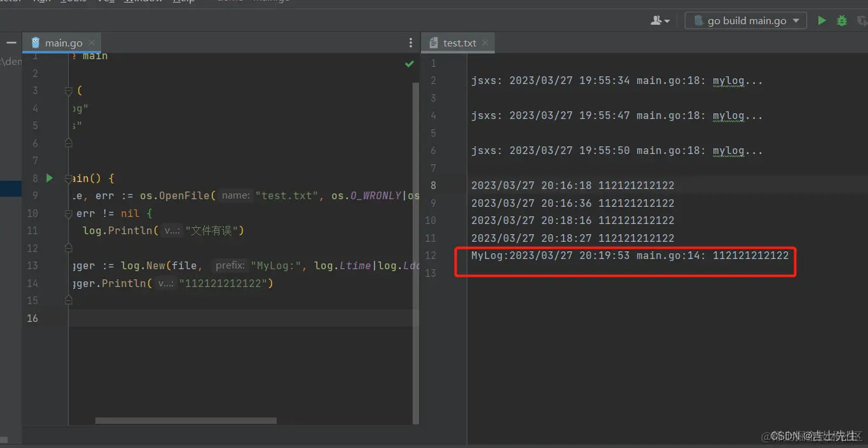
Task: Click the green inspections checkmark in main.go
Action: (x=410, y=64)
